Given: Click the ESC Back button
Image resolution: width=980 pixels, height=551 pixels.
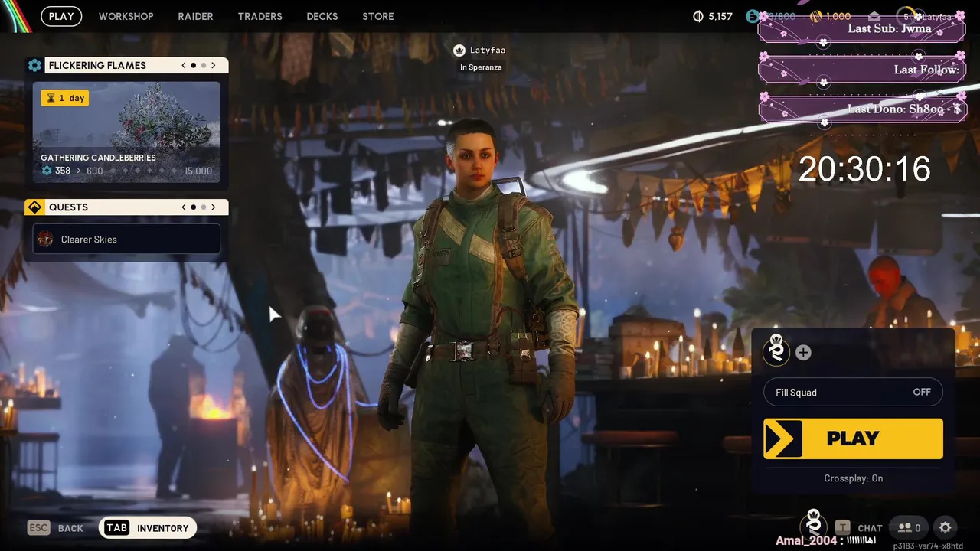Looking at the screenshot, I should coord(55,528).
